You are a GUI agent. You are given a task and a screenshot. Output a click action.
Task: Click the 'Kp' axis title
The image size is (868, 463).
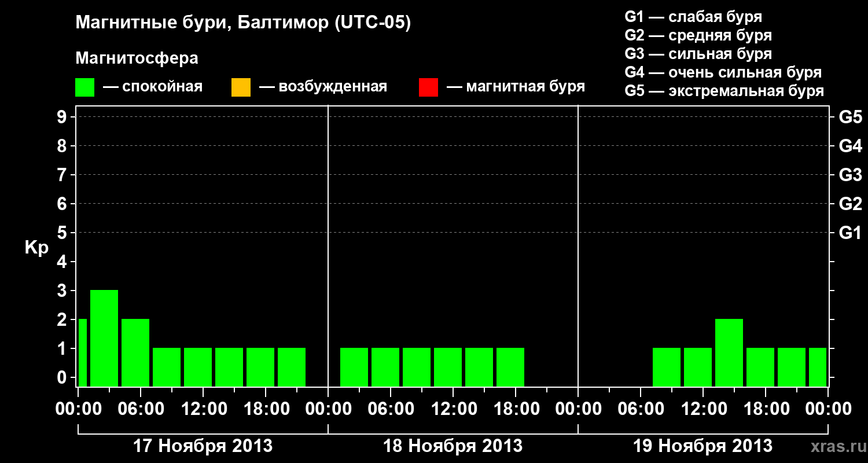tap(36, 248)
